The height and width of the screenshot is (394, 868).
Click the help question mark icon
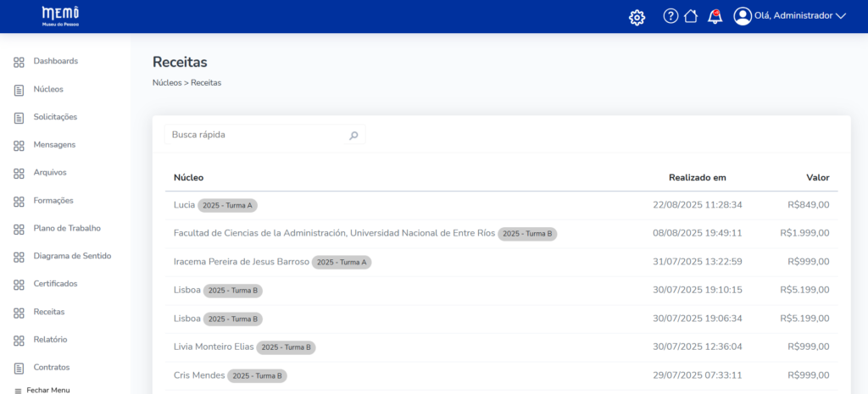[670, 16]
